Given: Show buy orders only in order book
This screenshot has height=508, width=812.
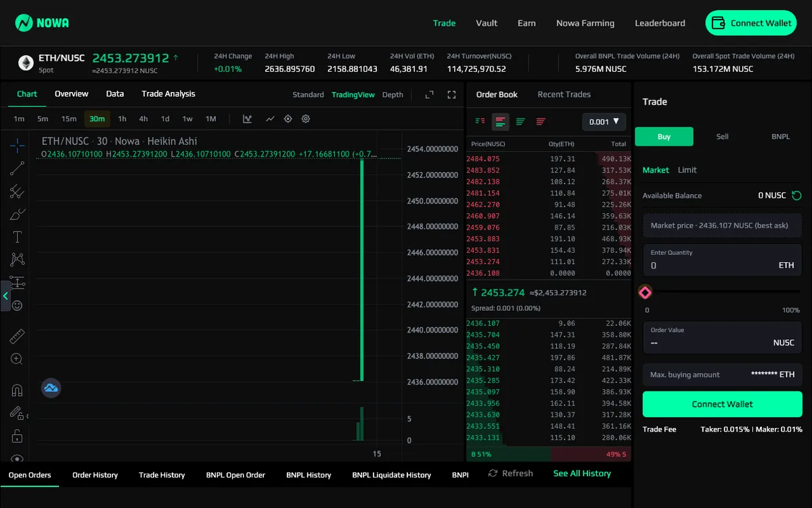Looking at the screenshot, I should [520, 122].
